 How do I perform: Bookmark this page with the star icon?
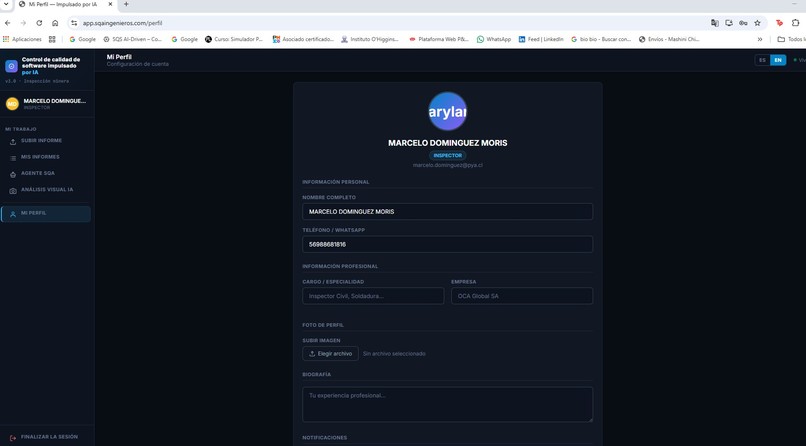pyautogui.click(x=757, y=23)
